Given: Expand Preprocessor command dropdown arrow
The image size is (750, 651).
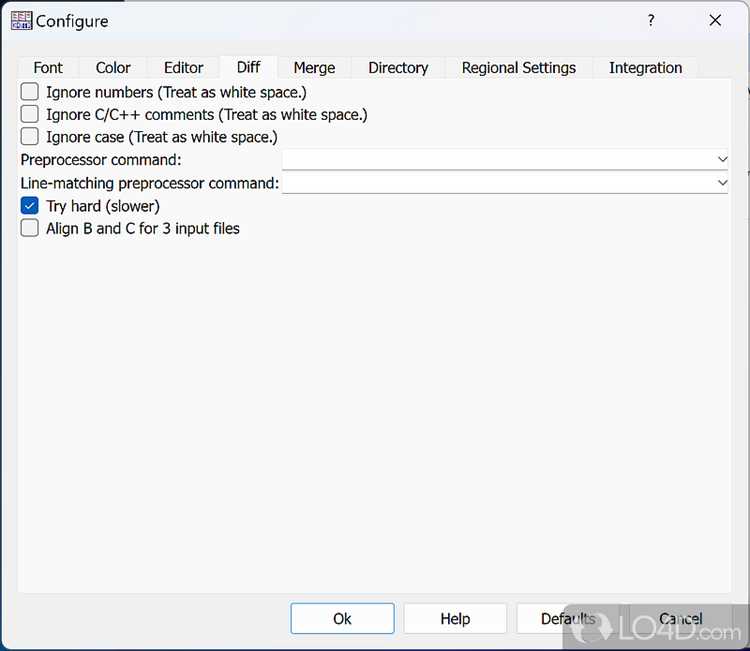Looking at the screenshot, I should coord(722,159).
